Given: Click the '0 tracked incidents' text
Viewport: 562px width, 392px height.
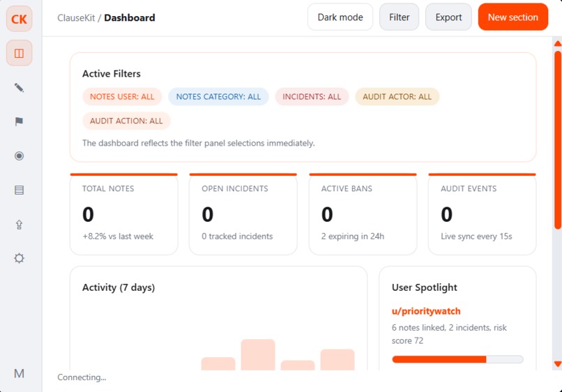Looking at the screenshot, I should tap(237, 236).
